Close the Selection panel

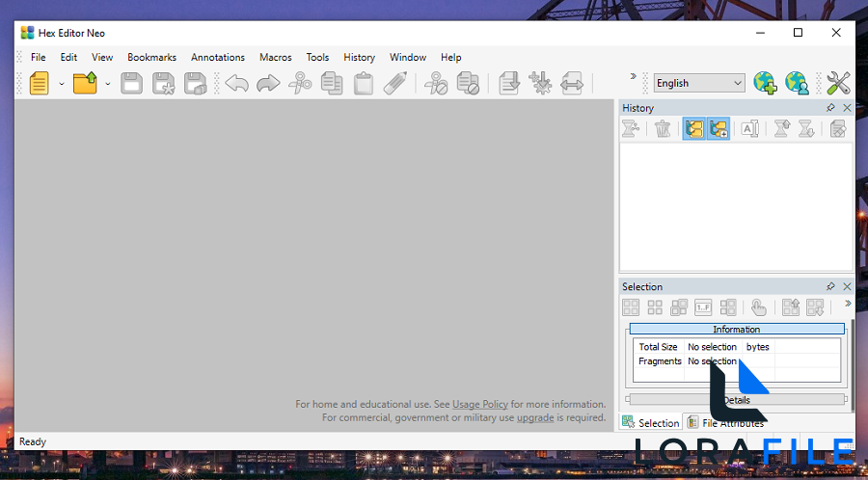[x=847, y=286]
